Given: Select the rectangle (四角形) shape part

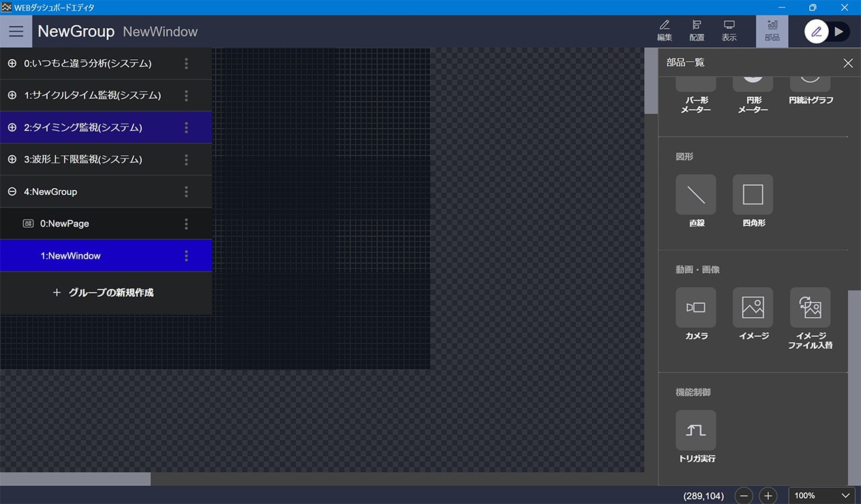Looking at the screenshot, I should click(x=753, y=195).
